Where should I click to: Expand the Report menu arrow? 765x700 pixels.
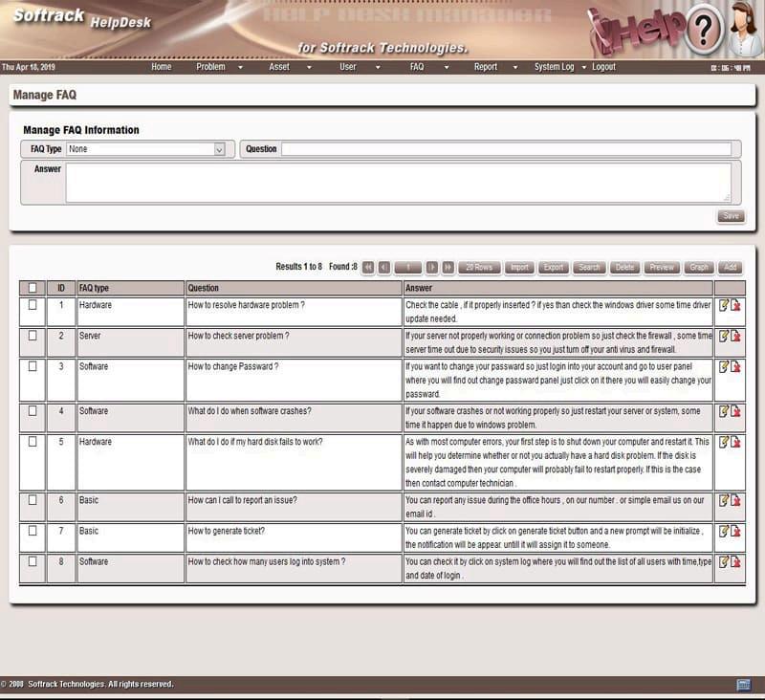[515, 67]
